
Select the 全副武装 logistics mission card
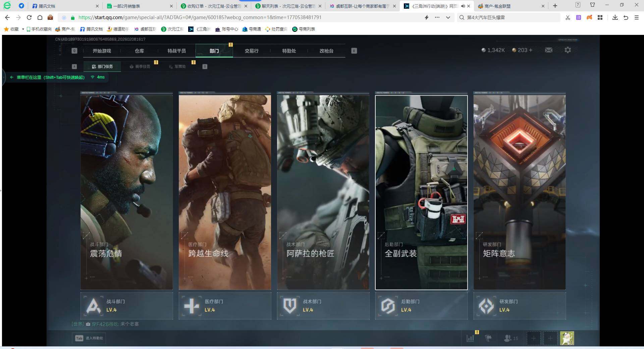pyautogui.click(x=421, y=192)
